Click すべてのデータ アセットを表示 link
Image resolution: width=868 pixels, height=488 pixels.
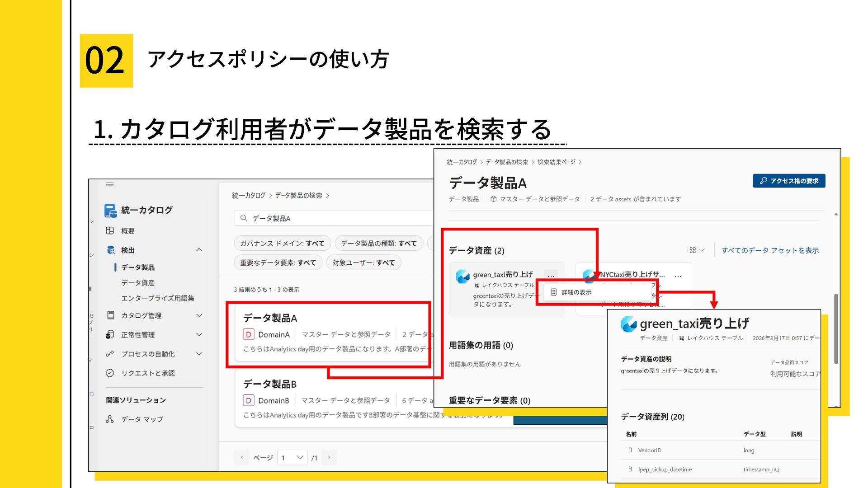tap(770, 250)
